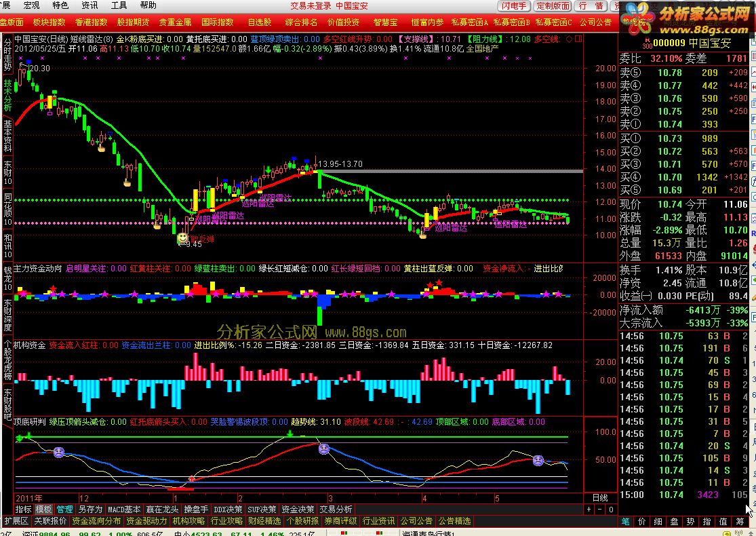756x536 pixels.
Task: Click the crying face marker near May
Action: coord(538,460)
